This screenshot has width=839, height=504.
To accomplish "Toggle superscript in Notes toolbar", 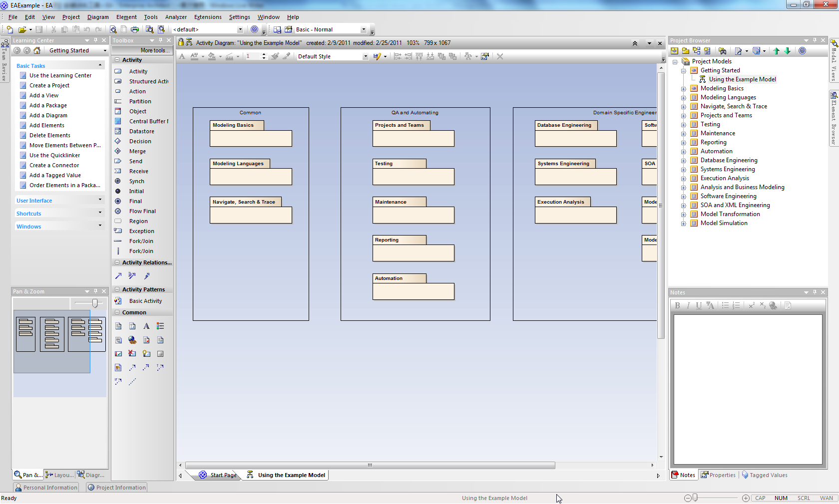I will point(752,305).
